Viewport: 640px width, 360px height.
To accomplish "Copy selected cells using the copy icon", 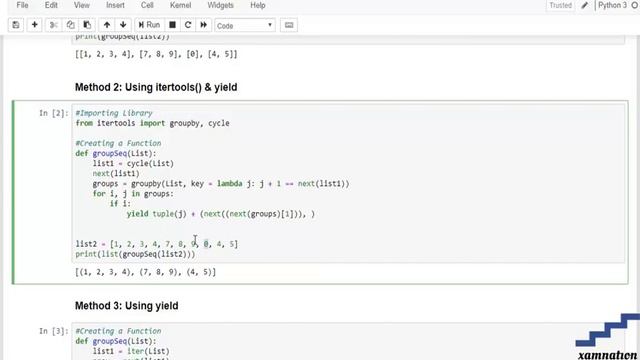I will (x=70, y=25).
